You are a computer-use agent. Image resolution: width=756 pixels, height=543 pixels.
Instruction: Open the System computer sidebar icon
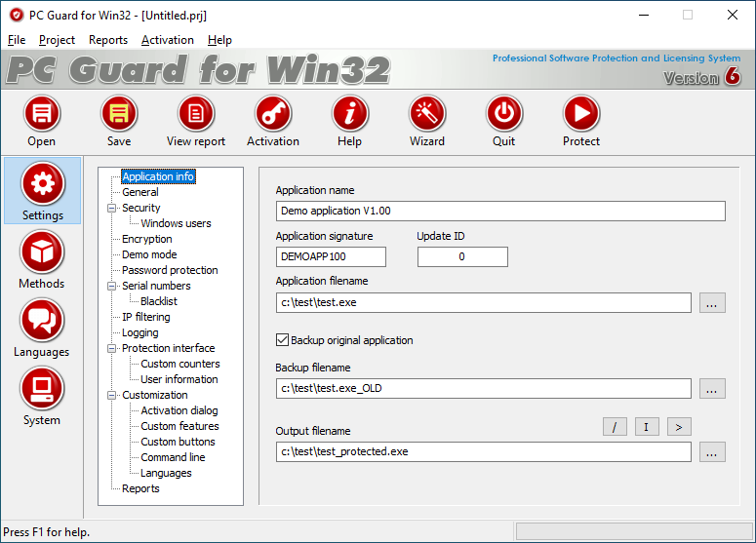pos(42,388)
